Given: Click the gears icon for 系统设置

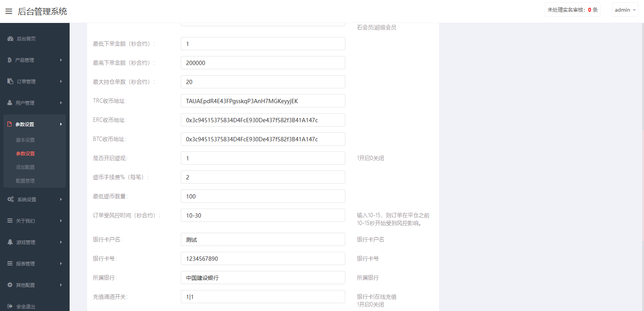Looking at the screenshot, I should [x=10, y=199].
